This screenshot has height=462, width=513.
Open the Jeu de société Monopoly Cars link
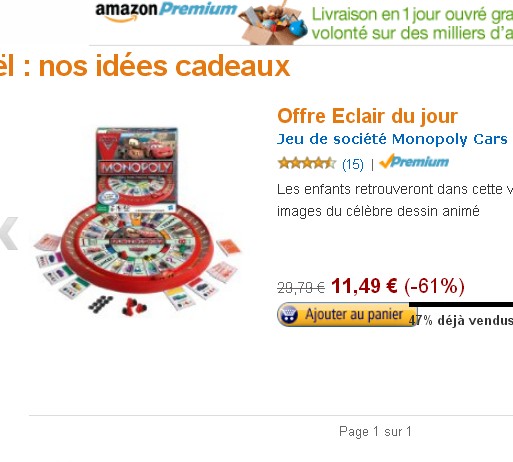click(392, 139)
